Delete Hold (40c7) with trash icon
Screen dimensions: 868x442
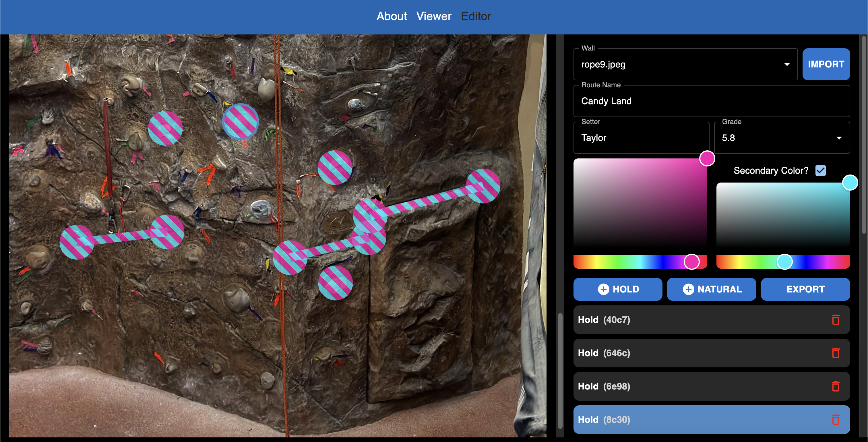coord(836,320)
